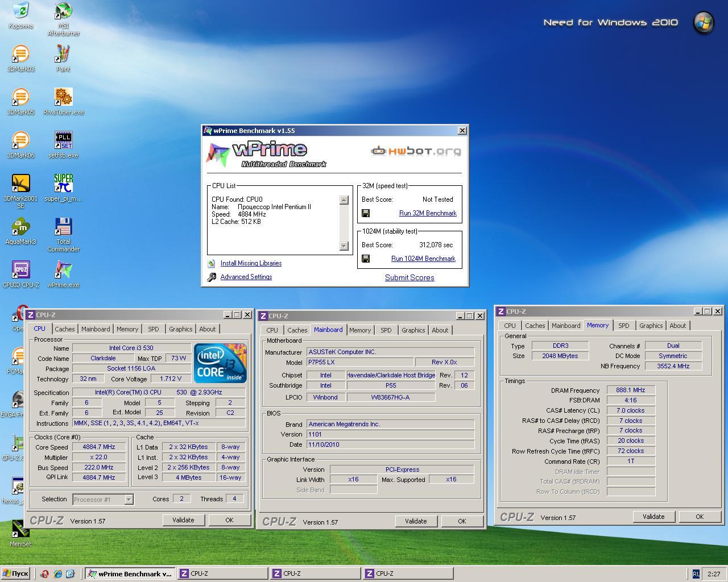Open the Processor #1 selection dropdown
Image resolution: width=728 pixels, height=582 pixels.
tap(129, 500)
